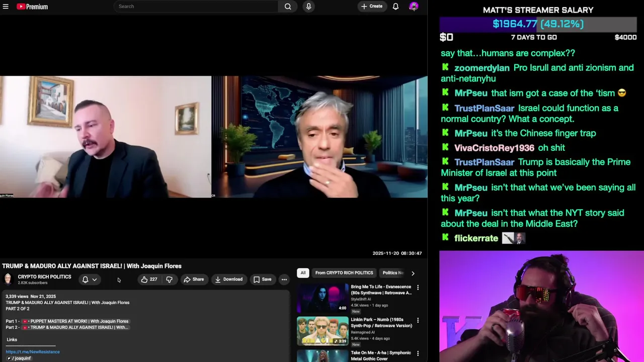
Task: Click the video player area
Action: tap(213, 137)
